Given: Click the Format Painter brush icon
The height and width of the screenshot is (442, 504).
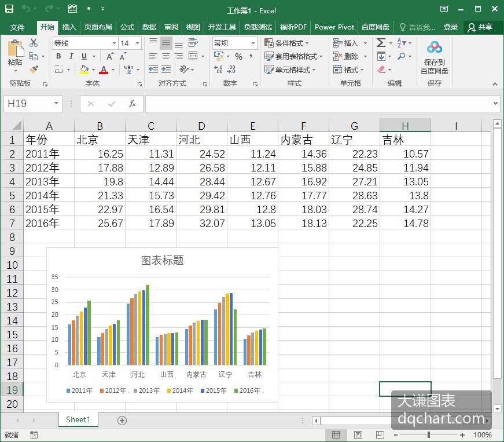Looking at the screenshot, I should 34,69.
